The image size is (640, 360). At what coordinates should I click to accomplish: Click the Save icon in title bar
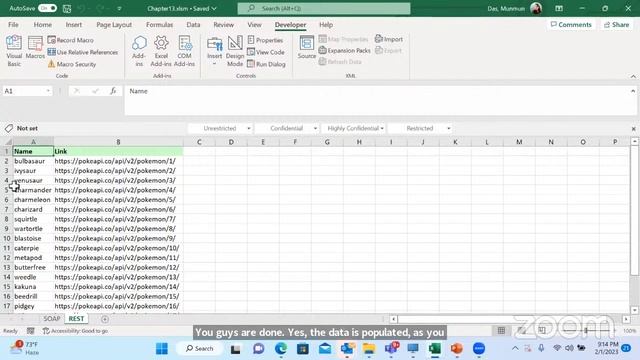[x=67, y=8]
